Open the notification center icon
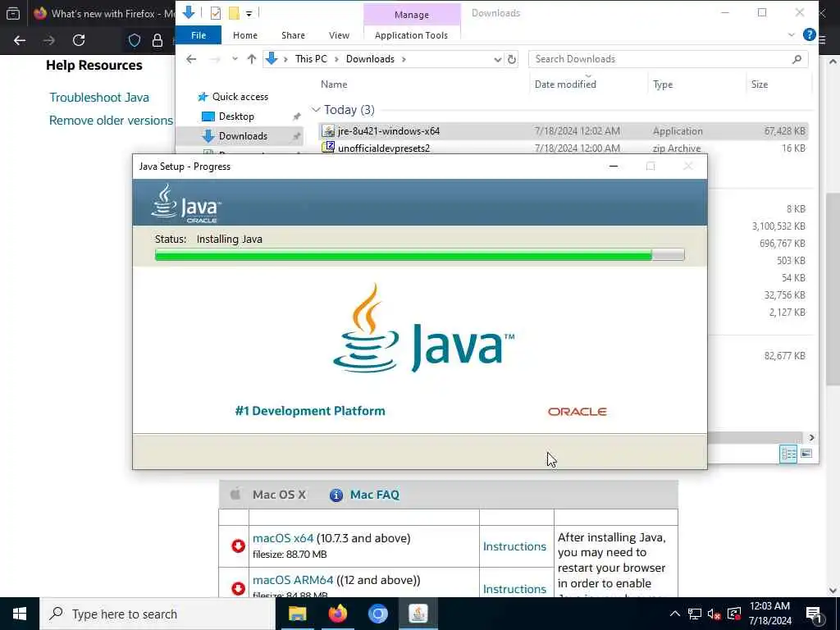840x630 pixels. pos(814,614)
